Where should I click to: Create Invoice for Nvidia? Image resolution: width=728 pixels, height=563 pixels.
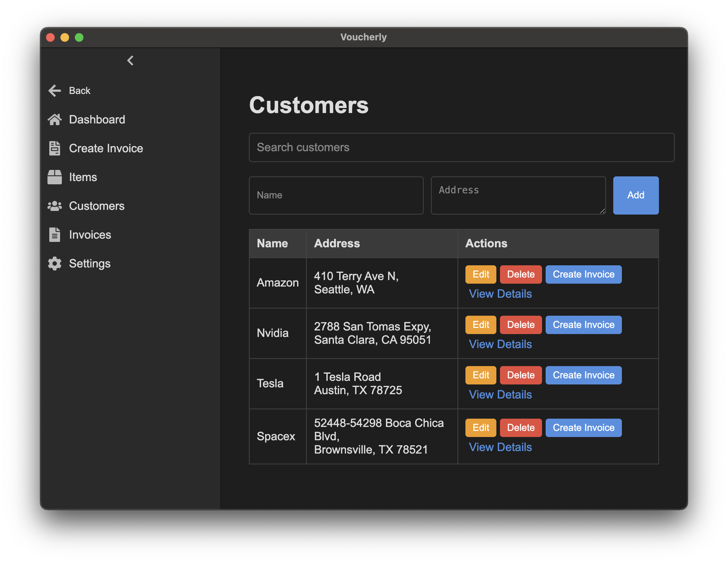[583, 325]
